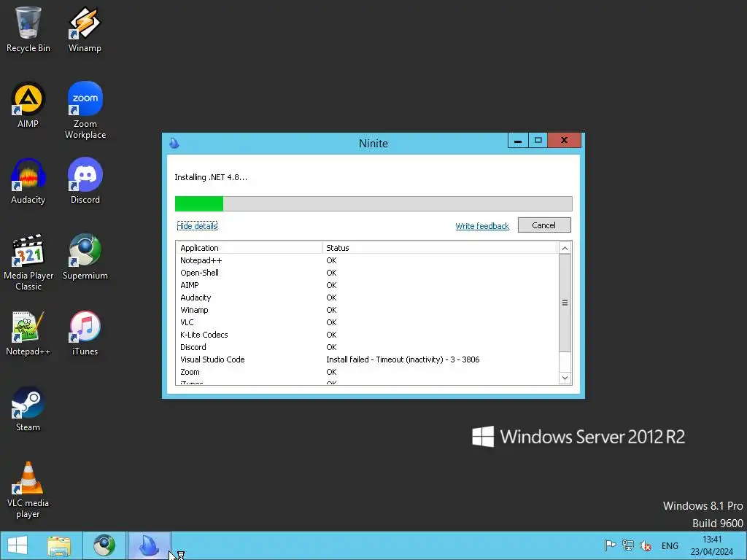Select the VLC row in the list
The height and width of the screenshot is (560, 747).
tap(367, 322)
